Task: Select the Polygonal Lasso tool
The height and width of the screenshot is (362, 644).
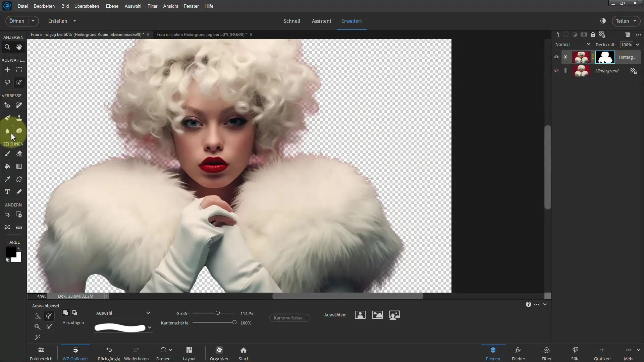Action: (7, 82)
